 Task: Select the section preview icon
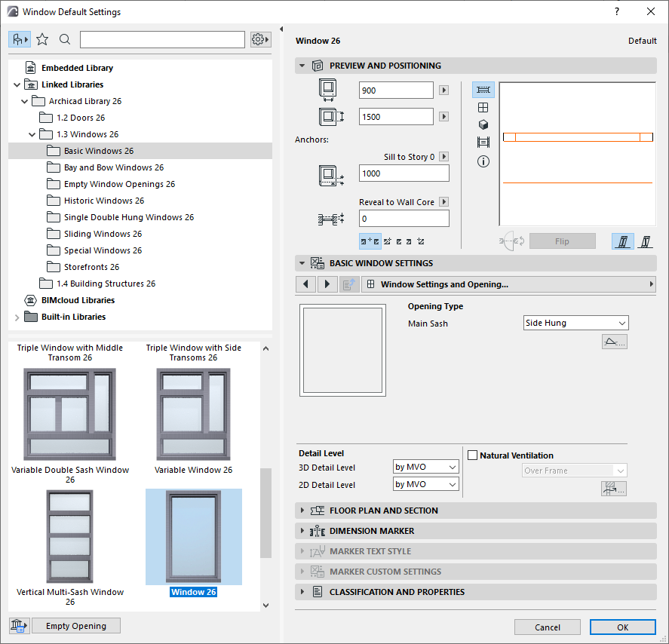click(x=483, y=143)
